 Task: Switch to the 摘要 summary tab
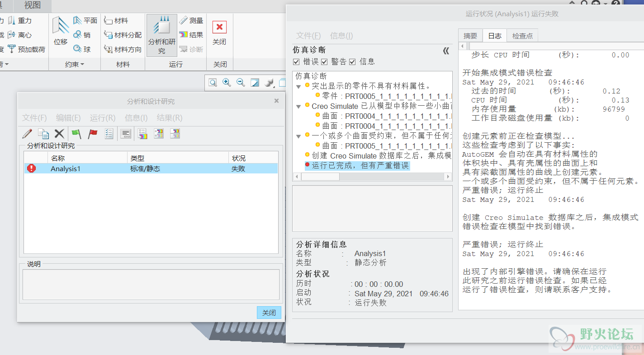point(470,36)
